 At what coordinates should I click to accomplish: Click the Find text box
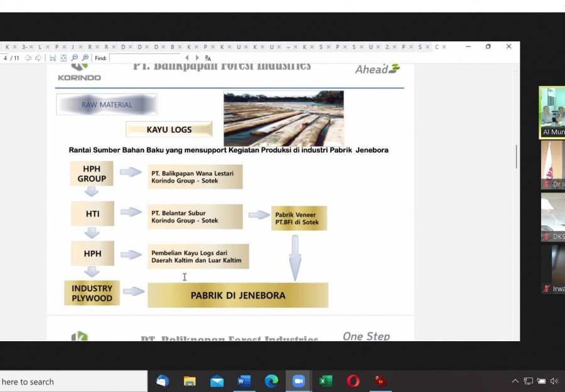[145, 58]
